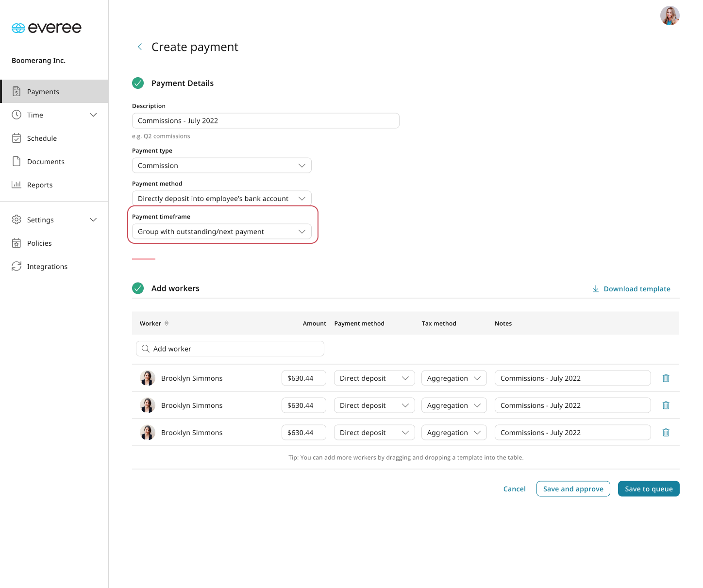Click the red progress bar under Payment Details

click(x=143, y=259)
